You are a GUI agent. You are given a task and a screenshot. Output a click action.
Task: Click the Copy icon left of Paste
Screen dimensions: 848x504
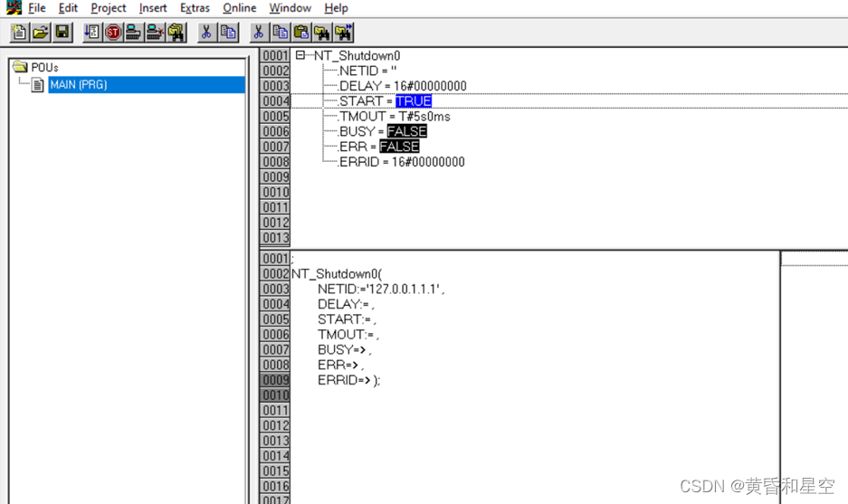coord(281,33)
